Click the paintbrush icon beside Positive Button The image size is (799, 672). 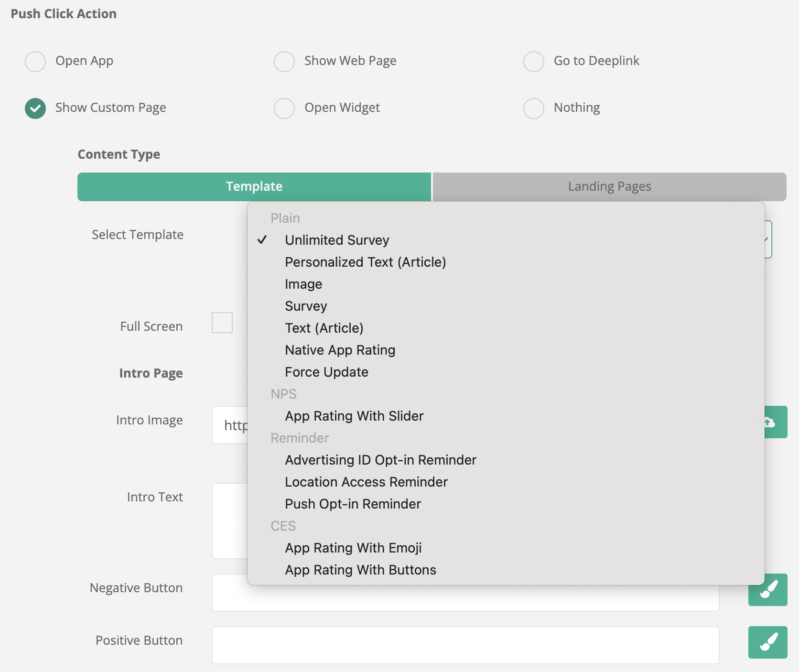pyautogui.click(x=767, y=642)
